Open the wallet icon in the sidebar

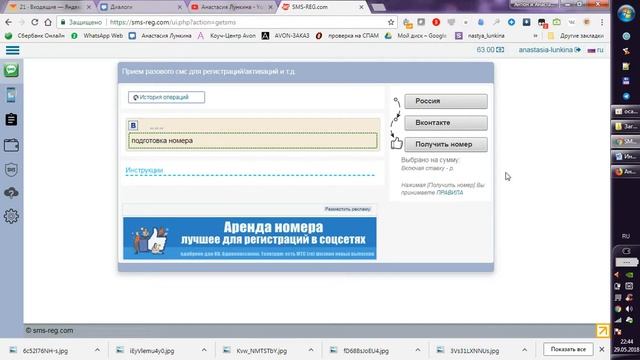tap(11, 145)
